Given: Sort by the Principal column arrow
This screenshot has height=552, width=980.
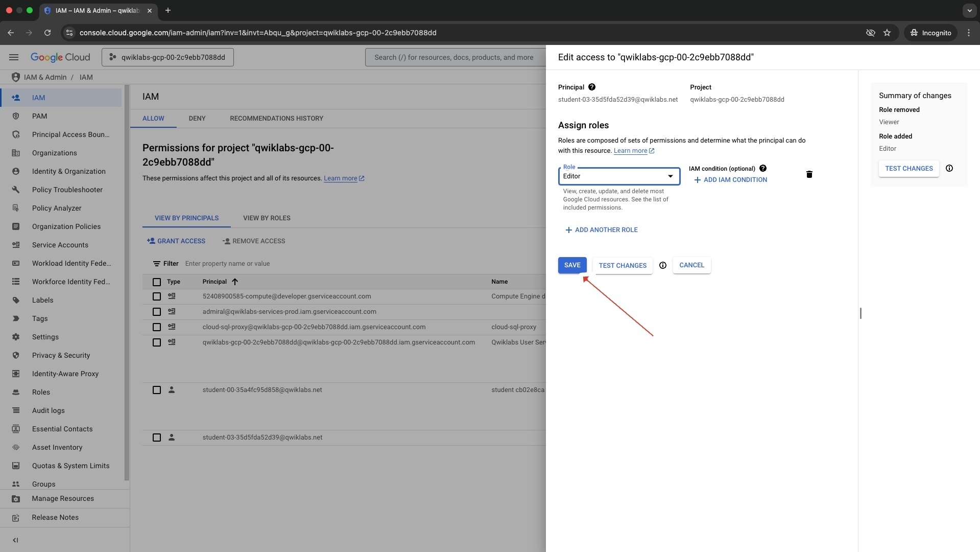Looking at the screenshot, I should pyautogui.click(x=235, y=282).
